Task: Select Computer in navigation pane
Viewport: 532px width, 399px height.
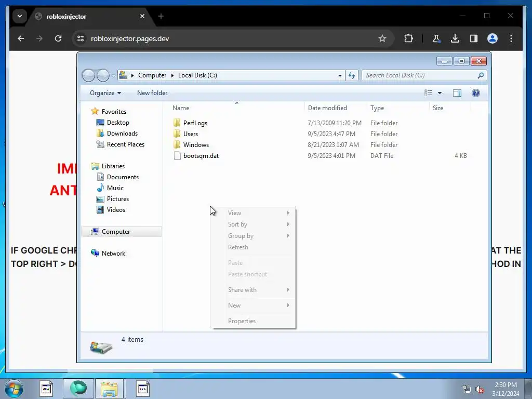Action: click(122, 231)
